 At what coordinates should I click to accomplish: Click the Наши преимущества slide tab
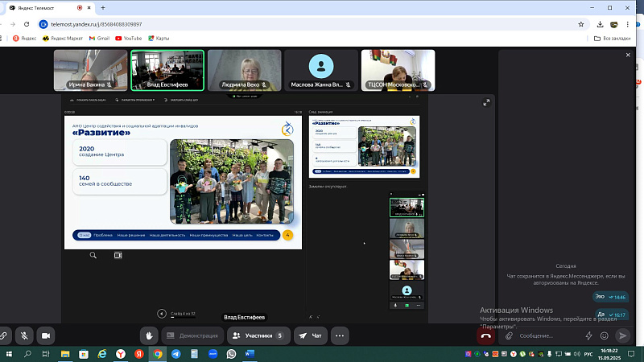(x=208, y=235)
